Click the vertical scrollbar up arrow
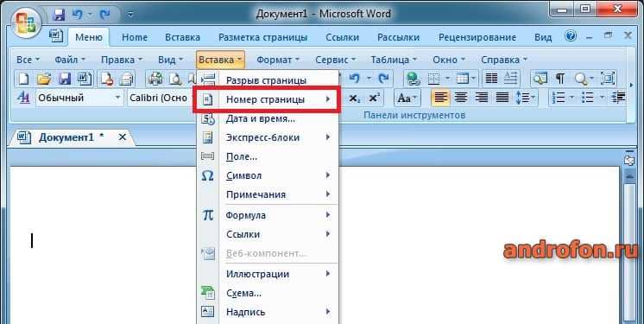The height and width of the screenshot is (324, 644). [628, 177]
